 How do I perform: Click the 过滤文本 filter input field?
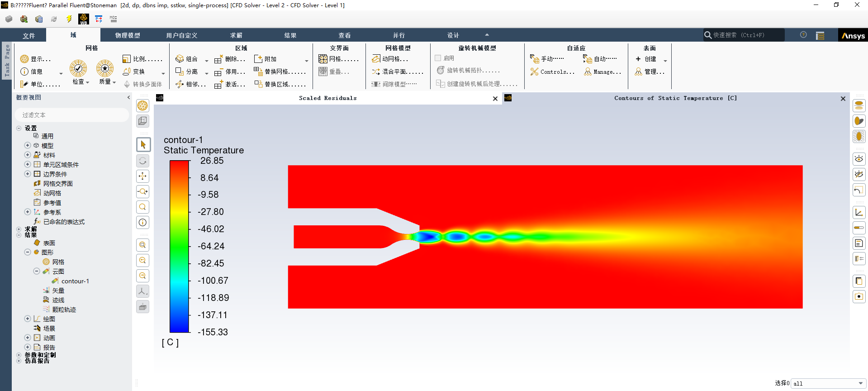click(x=72, y=115)
